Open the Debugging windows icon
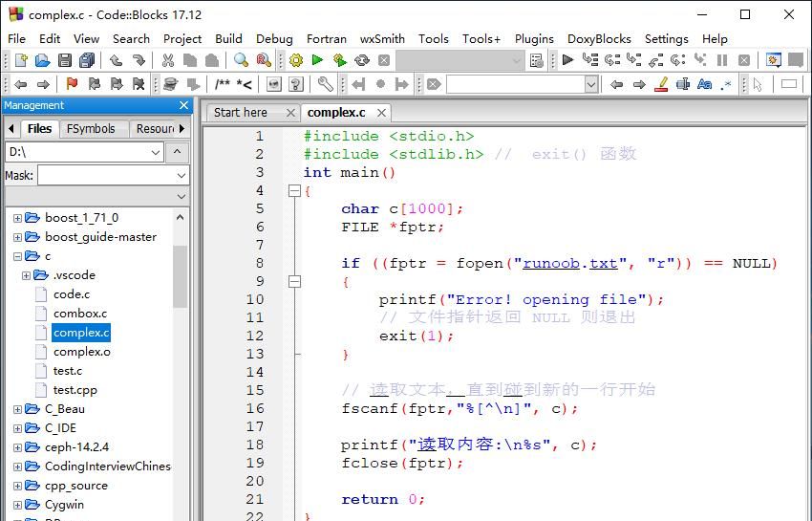Viewport: 812px width, 521px height. (773, 60)
